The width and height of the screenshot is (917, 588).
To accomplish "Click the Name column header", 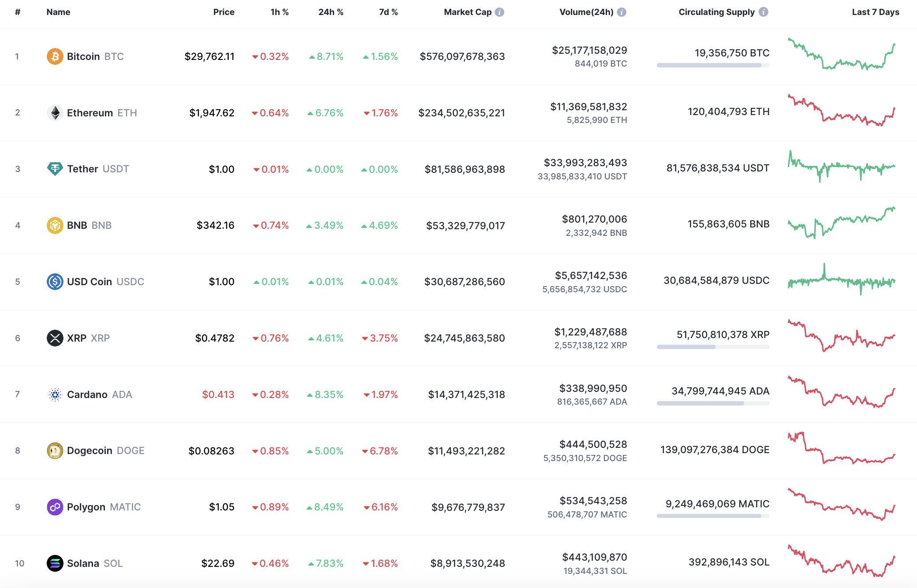I will coord(58,12).
